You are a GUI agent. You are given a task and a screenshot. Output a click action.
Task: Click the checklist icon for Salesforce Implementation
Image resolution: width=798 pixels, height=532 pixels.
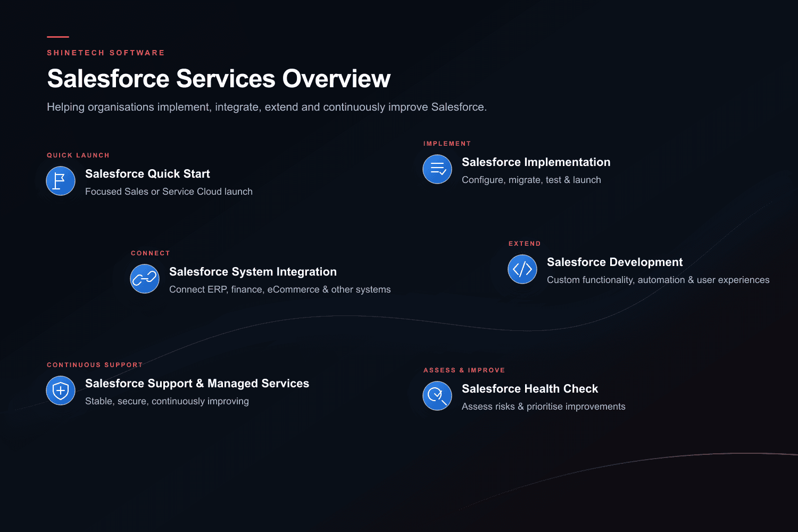click(x=437, y=169)
